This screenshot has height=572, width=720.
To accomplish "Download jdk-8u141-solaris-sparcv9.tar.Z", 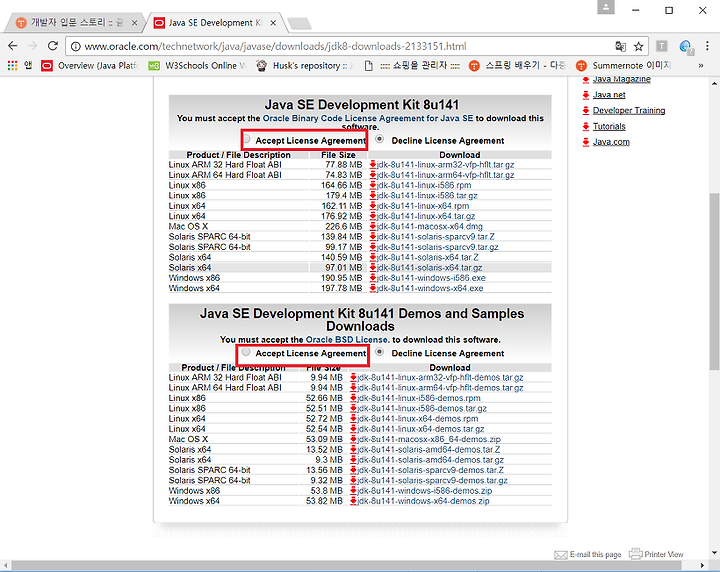I will (x=435, y=237).
